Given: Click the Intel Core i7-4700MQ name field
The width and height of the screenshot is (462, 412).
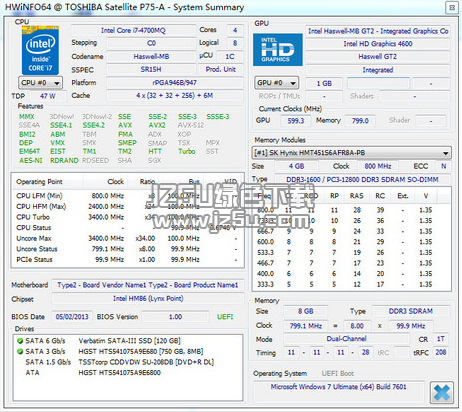Looking at the screenshot, I should coord(133,30).
